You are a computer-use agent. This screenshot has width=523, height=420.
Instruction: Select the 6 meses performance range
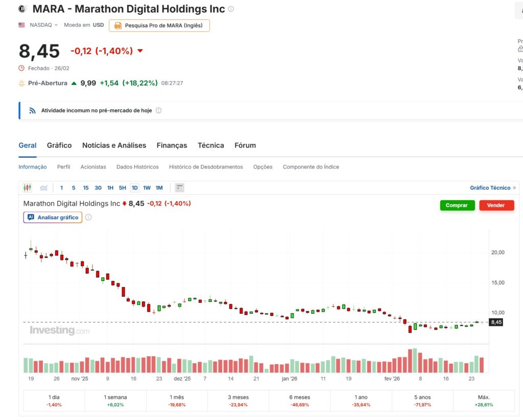point(299,401)
